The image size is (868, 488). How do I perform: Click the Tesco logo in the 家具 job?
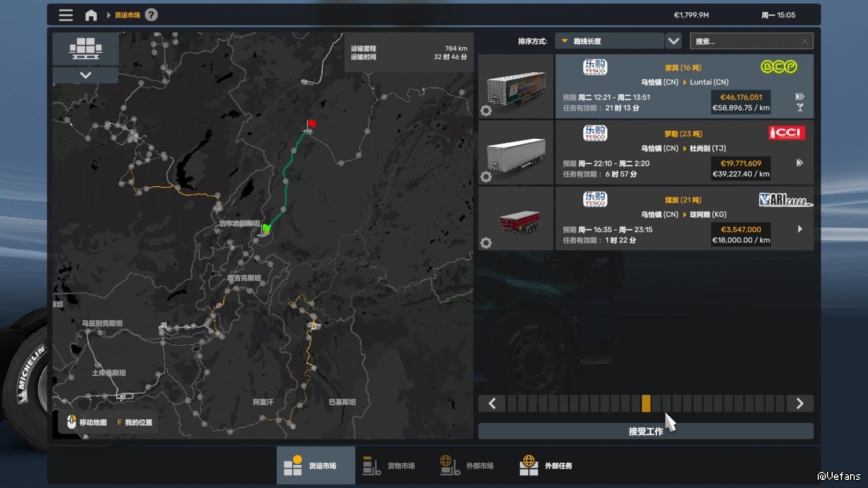(595, 67)
